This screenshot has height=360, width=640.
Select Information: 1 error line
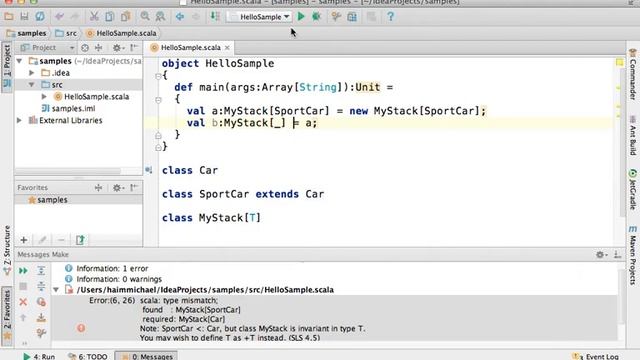(112, 269)
